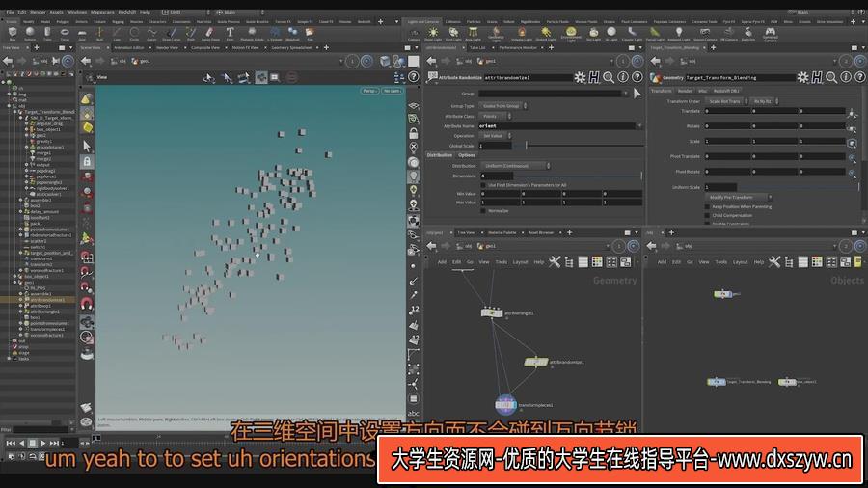Switch to the Options parameter tab

(x=467, y=155)
